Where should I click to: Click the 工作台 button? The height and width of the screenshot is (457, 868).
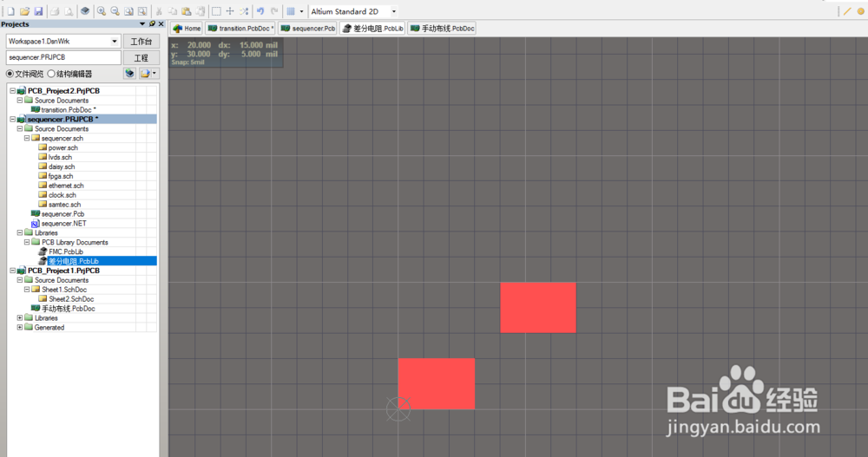coord(141,42)
